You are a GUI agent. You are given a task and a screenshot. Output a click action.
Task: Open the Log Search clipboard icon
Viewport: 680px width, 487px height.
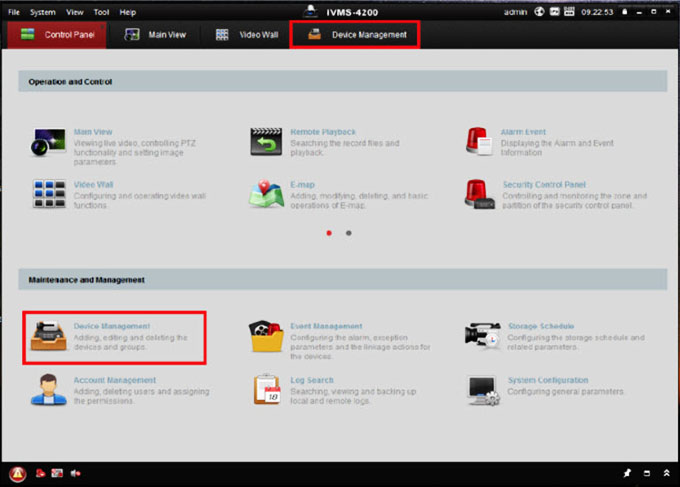tap(267, 389)
